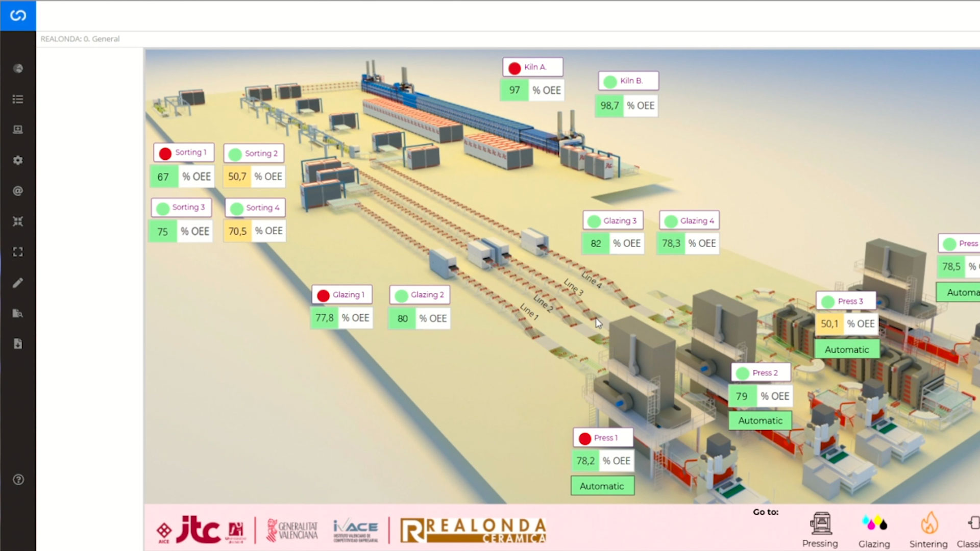980x551 pixels.
Task: Click Press 3 Automatic mode button
Action: [x=847, y=349]
